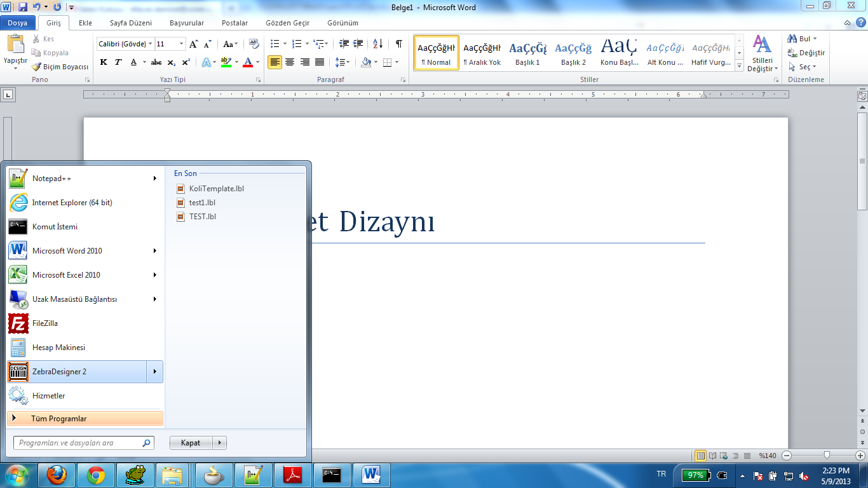Screen dimensions: 868x488
Task: Show paragraph marks (pilcrow)
Action: point(398,44)
